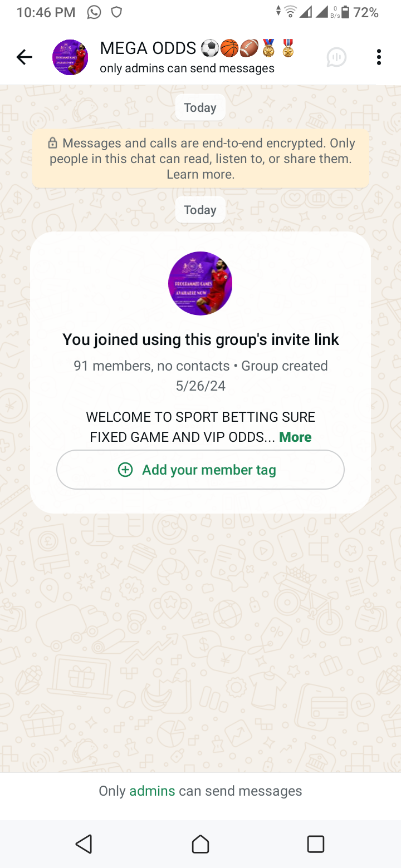
Task: Open recent apps with the square button
Action: pos(315,844)
